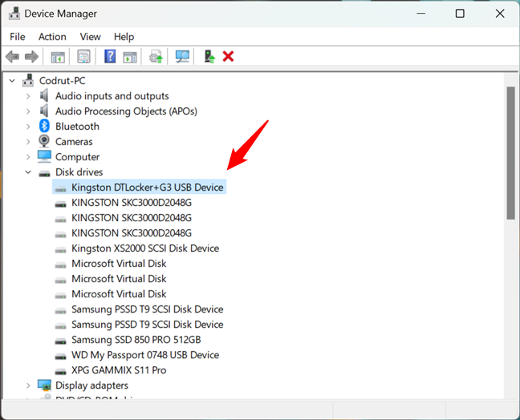Click the red X Uninstall device icon
Viewport: 520px width, 420px height.
point(228,56)
